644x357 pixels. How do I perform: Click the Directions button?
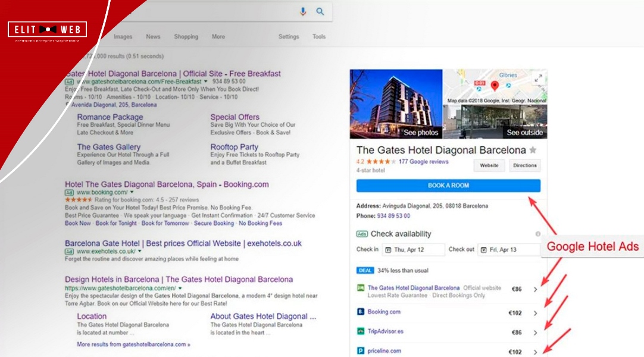[x=525, y=165]
